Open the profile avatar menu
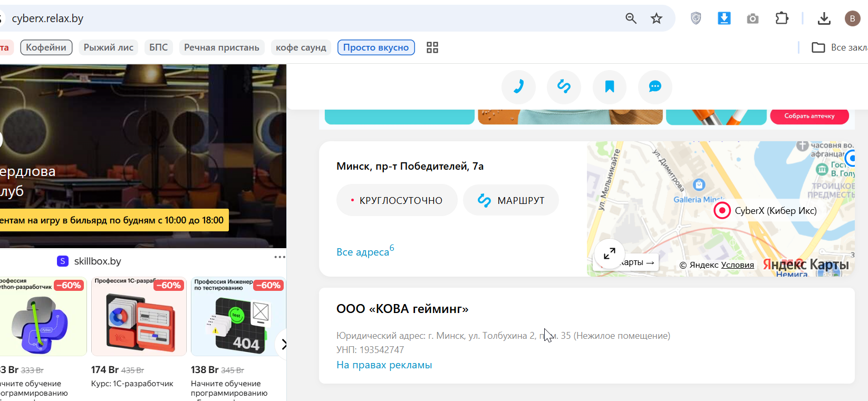The image size is (868, 401). pos(853,18)
